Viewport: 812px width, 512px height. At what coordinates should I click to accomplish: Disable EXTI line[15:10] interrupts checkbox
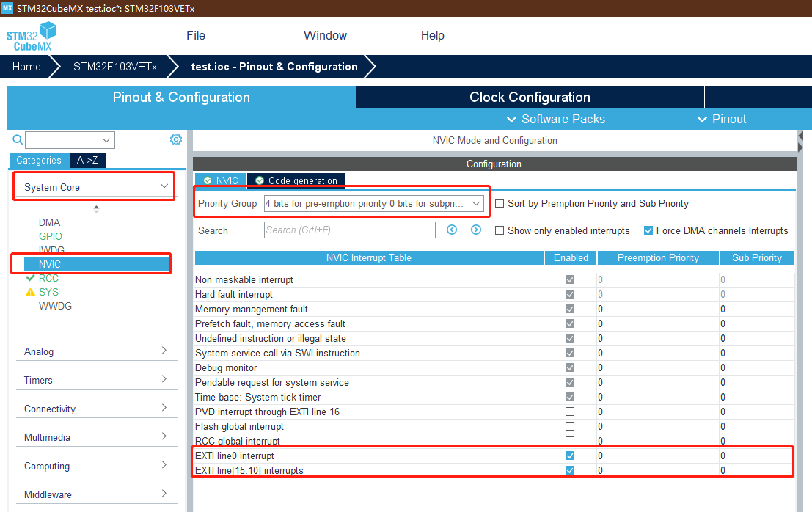pos(570,470)
